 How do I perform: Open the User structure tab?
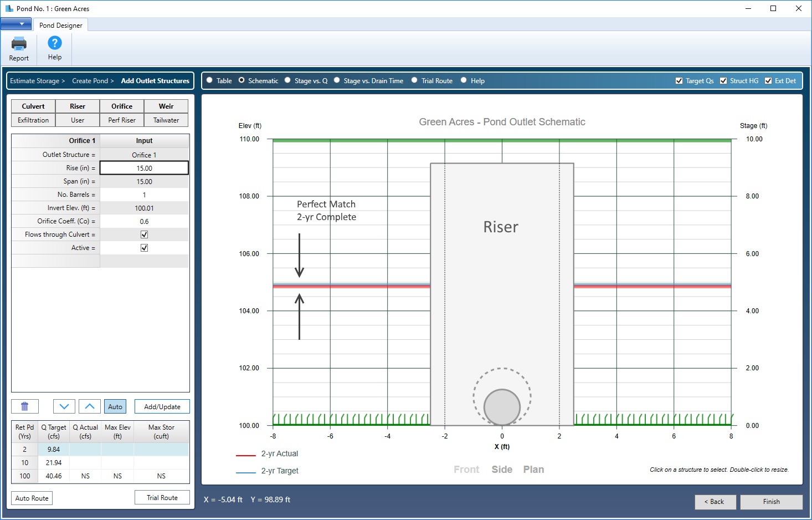78,120
